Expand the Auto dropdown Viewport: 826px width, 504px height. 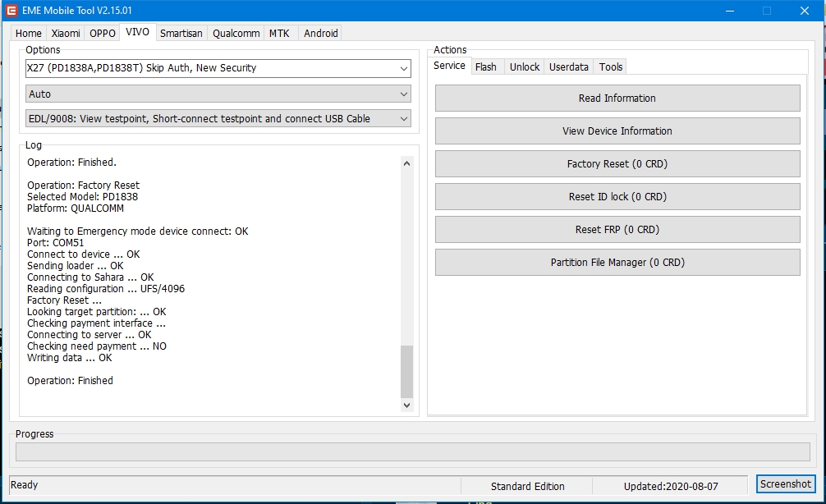[x=218, y=94]
